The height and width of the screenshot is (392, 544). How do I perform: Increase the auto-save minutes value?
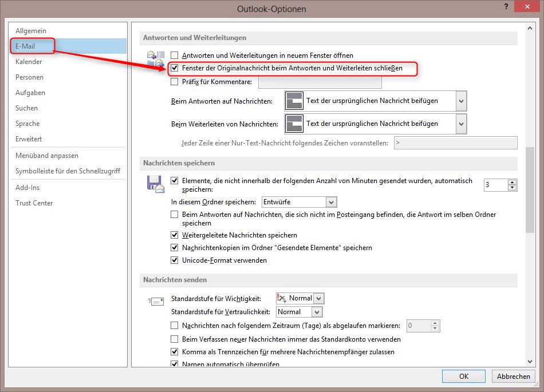tap(512, 182)
